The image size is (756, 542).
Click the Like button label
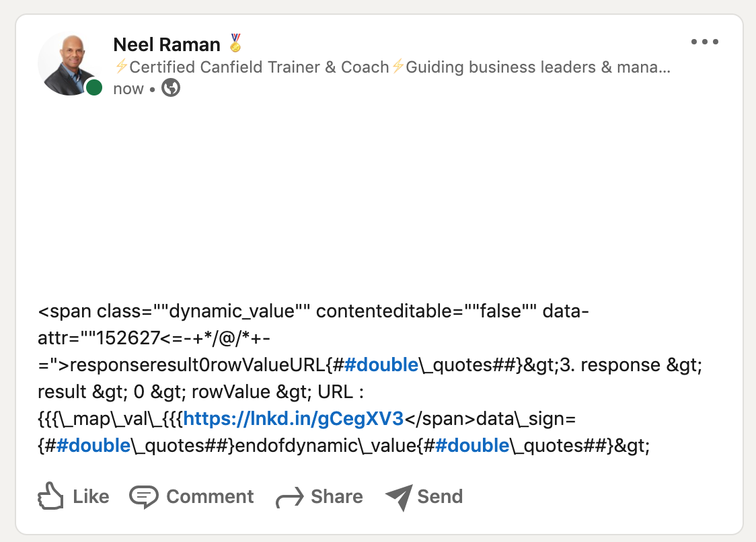pos(91,497)
